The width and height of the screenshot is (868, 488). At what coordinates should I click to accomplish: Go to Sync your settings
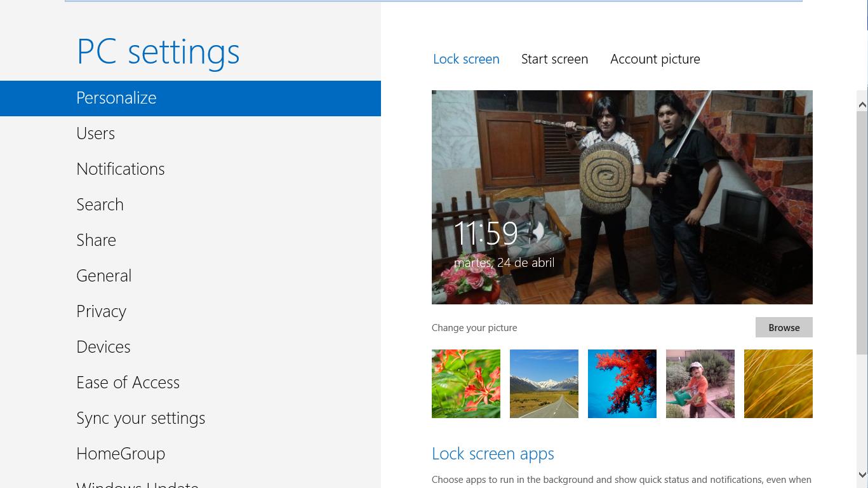(x=141, y=418)
